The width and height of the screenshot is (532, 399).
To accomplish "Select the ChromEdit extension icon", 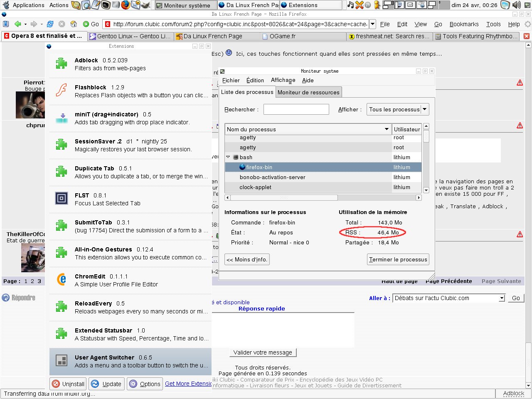I will 62,280.
